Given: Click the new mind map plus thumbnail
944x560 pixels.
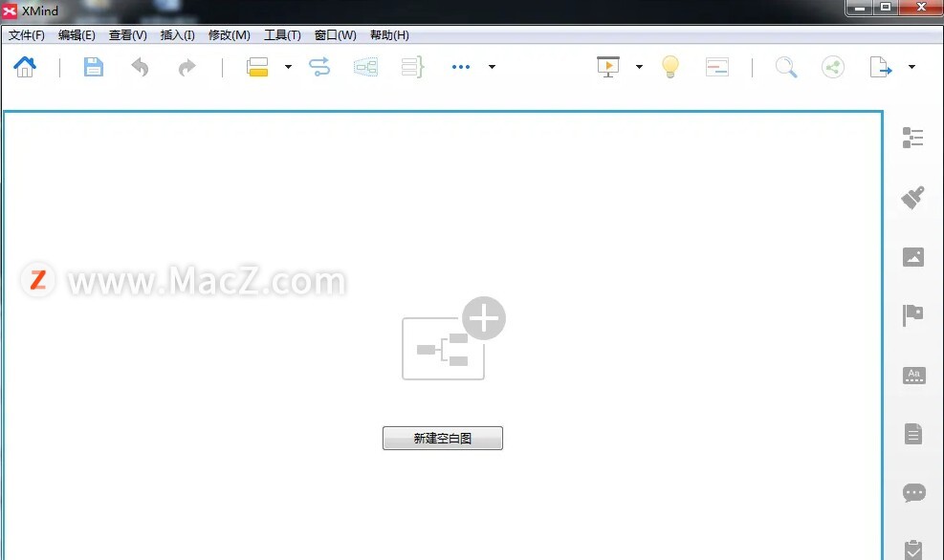Looking at the screenshot, I should click(453, 338).
